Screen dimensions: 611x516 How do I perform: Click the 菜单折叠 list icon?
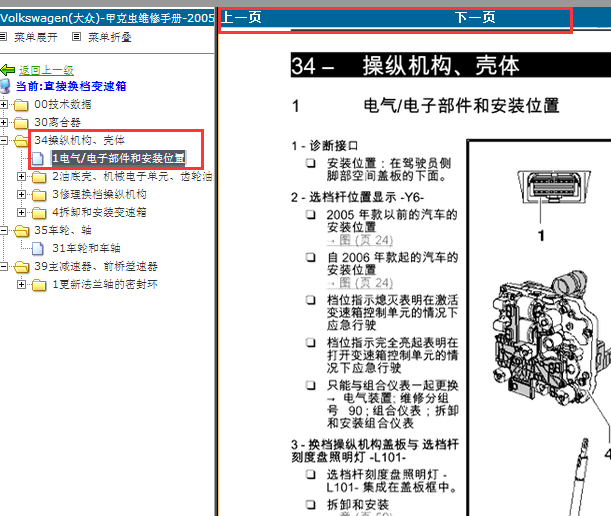76,37
